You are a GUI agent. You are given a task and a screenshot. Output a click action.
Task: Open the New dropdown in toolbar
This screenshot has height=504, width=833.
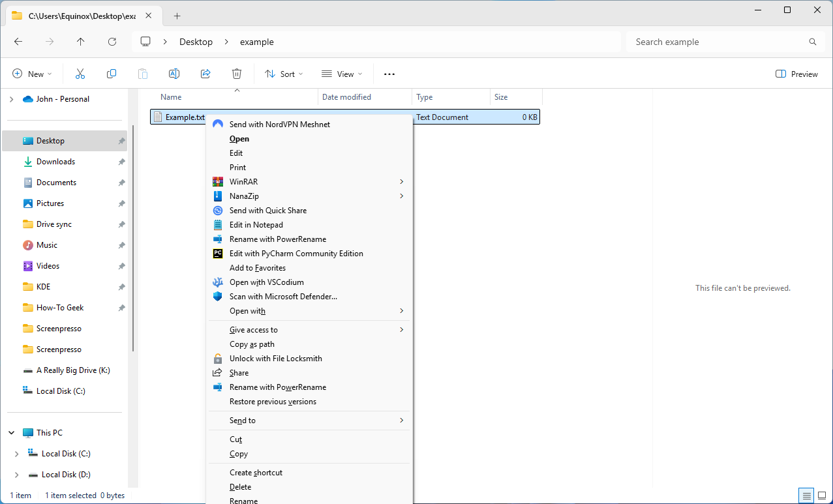pyautogui.click(x=32, y=74)
